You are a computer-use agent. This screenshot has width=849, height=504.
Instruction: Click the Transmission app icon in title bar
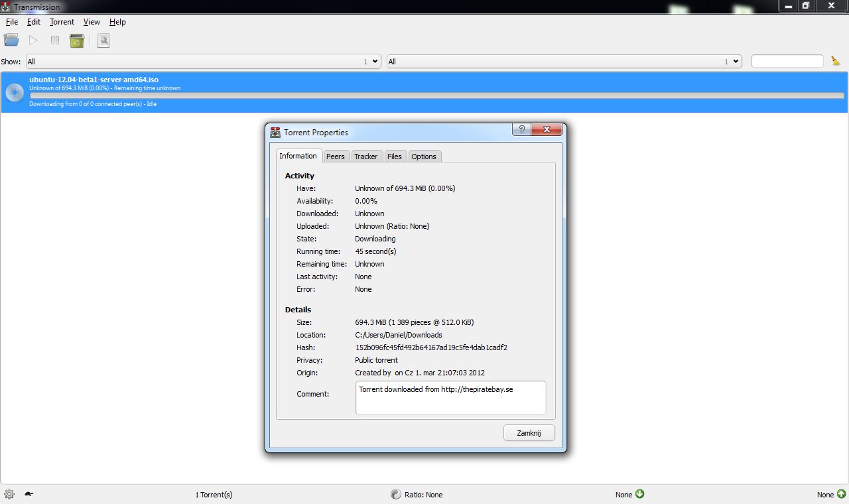pyautogui.click(x=7, y=7)
